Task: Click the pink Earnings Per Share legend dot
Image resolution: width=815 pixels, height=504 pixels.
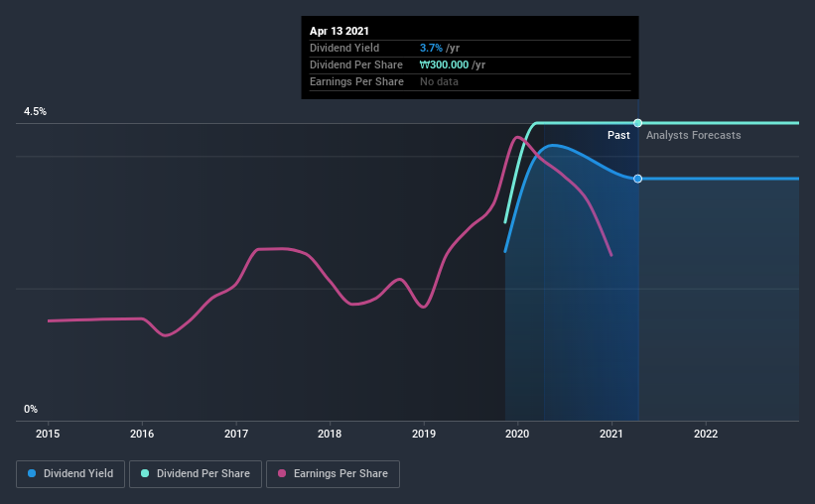Action: tap(282, 473)
